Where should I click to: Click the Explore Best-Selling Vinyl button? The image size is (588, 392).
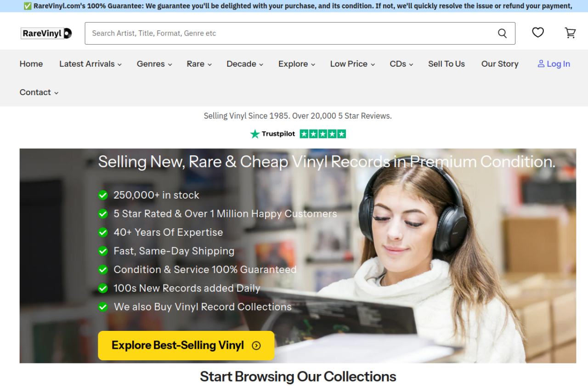[x=186, y=346]
